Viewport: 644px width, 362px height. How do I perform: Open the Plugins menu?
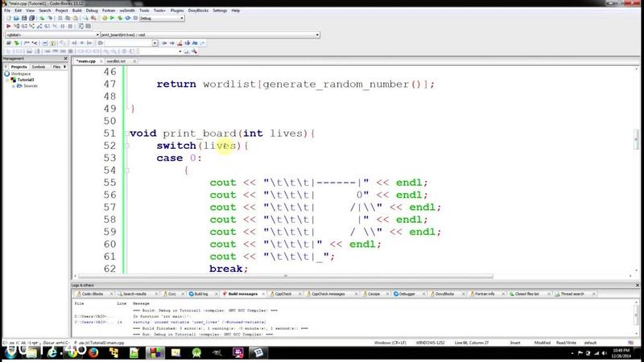click(x=177, y=10)
